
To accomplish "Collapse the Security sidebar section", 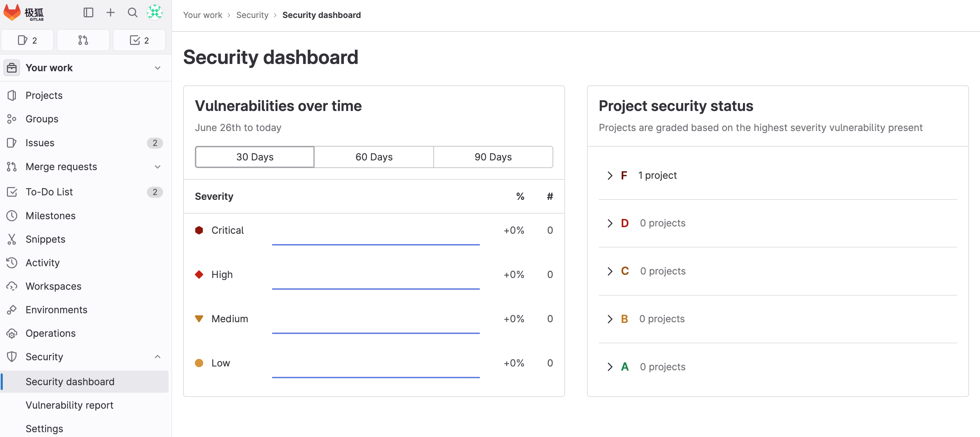I will point(158,357).
